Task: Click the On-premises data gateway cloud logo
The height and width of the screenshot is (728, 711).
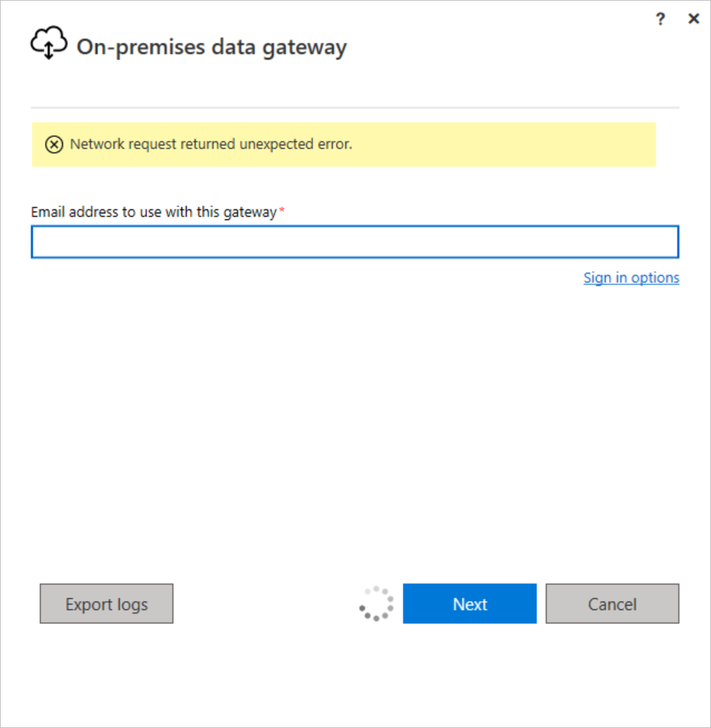Action: coord(48,43)
